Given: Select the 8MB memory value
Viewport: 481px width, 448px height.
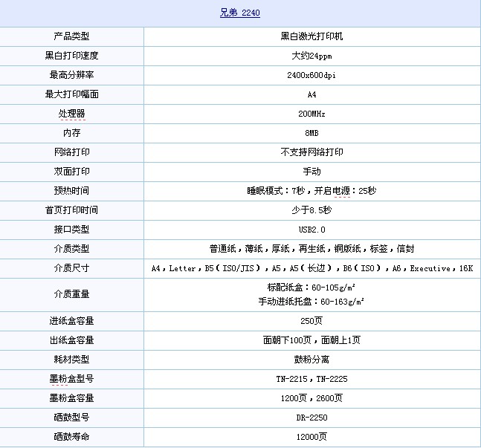Looking at the screenshot, I should click(311, 133).
